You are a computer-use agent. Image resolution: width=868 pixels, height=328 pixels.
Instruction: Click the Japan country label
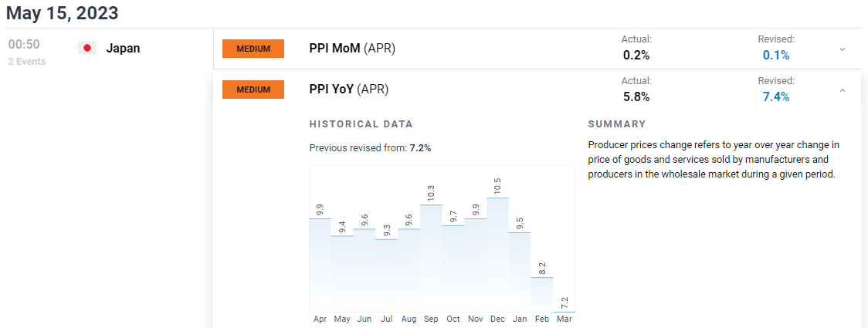[123, 48]
